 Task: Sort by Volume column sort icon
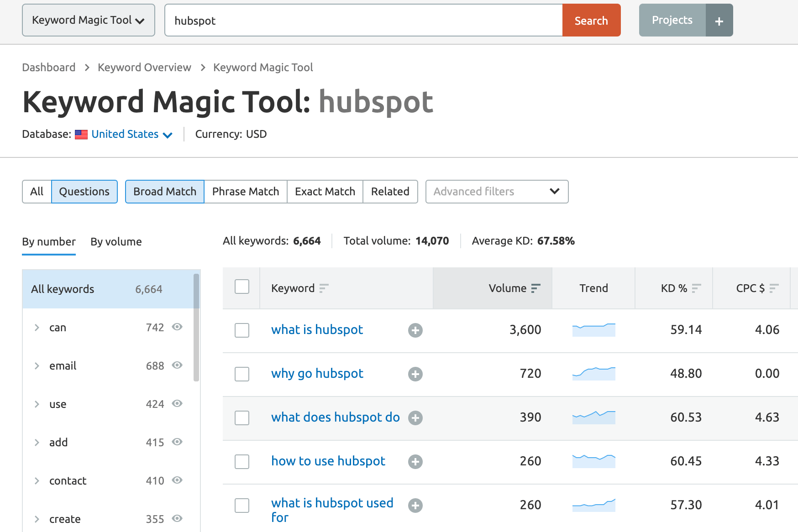tap(536, 288)
